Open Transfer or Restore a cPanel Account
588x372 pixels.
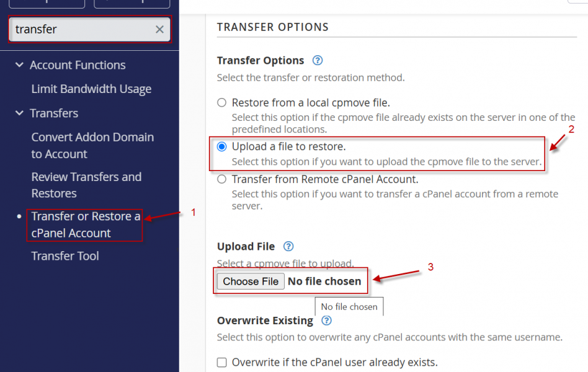(86, 224)
